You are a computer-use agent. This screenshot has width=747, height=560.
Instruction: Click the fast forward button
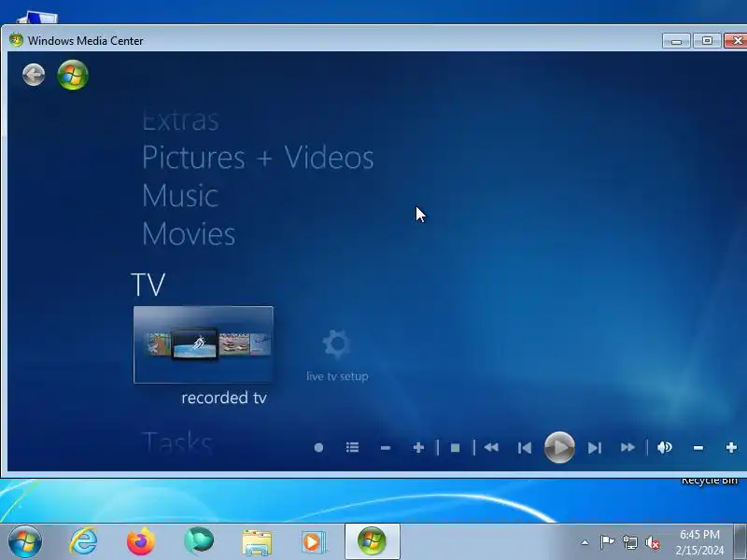coord(627,448)
